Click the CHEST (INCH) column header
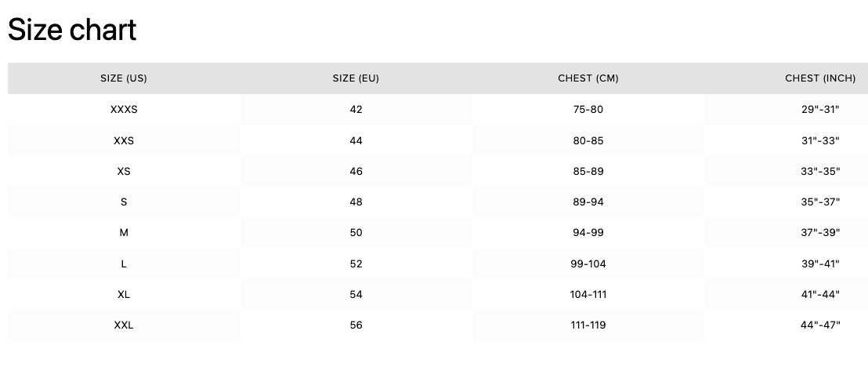This screenshot has width=868, height=367. tap(820, 78)
